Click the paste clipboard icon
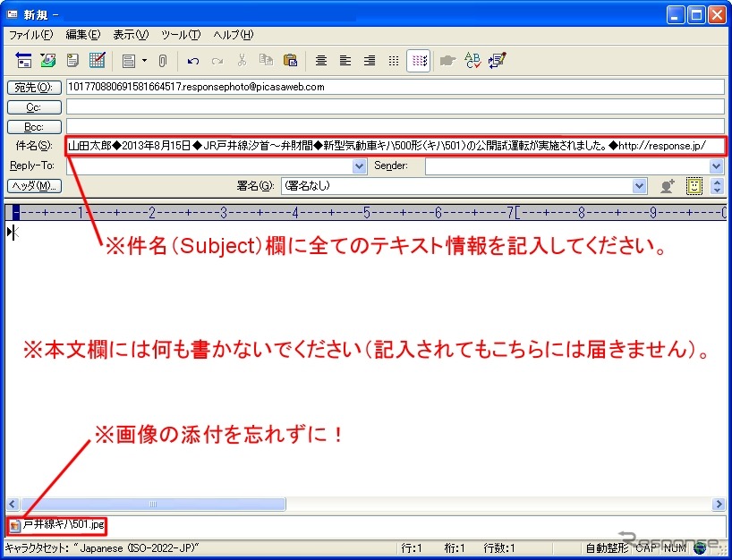Image resolution: width=732 pixels, height=560 pixels. pos(290,61)
